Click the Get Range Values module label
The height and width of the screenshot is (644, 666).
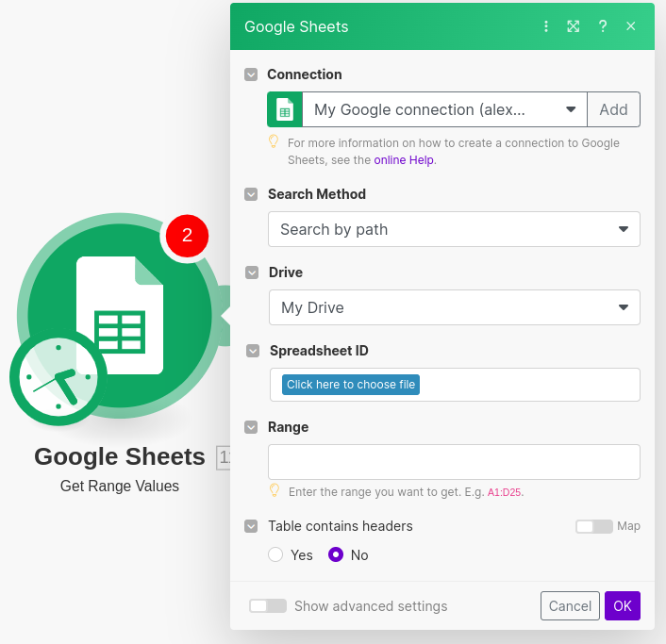point(120,487)
